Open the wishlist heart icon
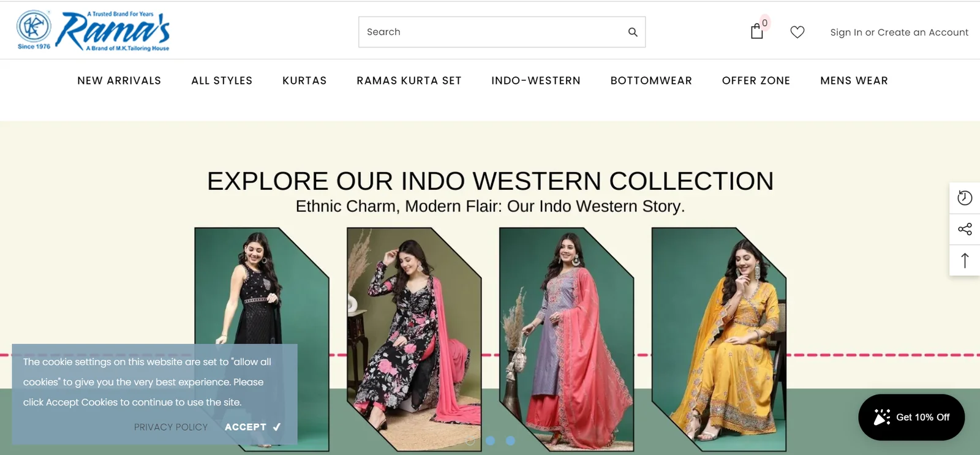Viewport: 980px width, 455px height. click(x=797, y=32)
